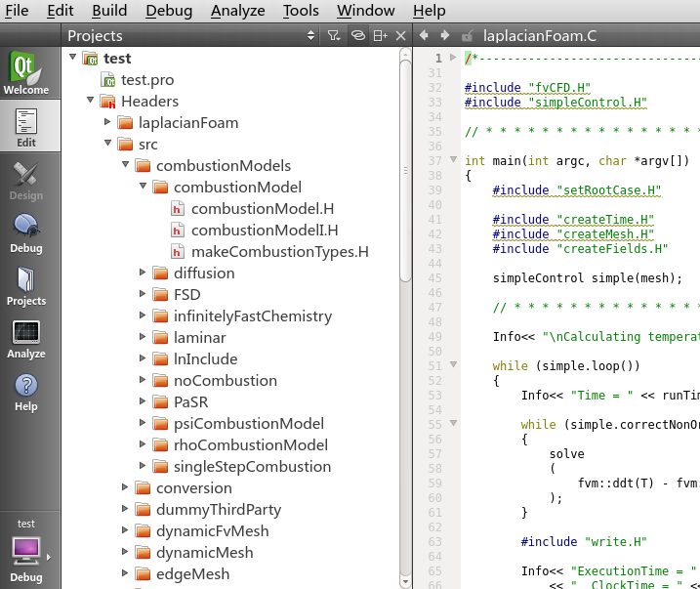Switch to Debug mode in sidebar

26,233
